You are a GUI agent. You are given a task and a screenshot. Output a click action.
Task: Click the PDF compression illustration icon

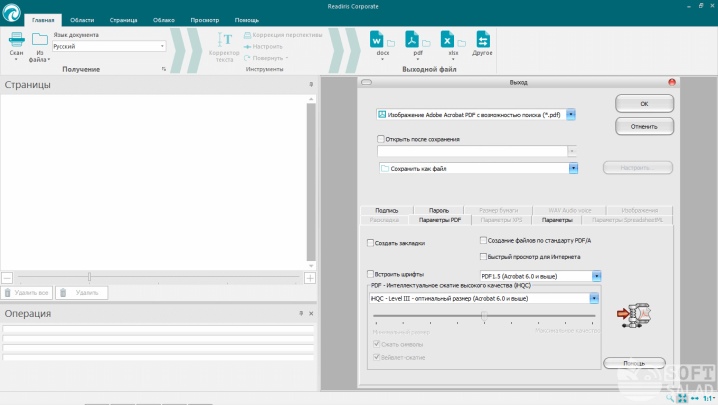tap(634, 315)
